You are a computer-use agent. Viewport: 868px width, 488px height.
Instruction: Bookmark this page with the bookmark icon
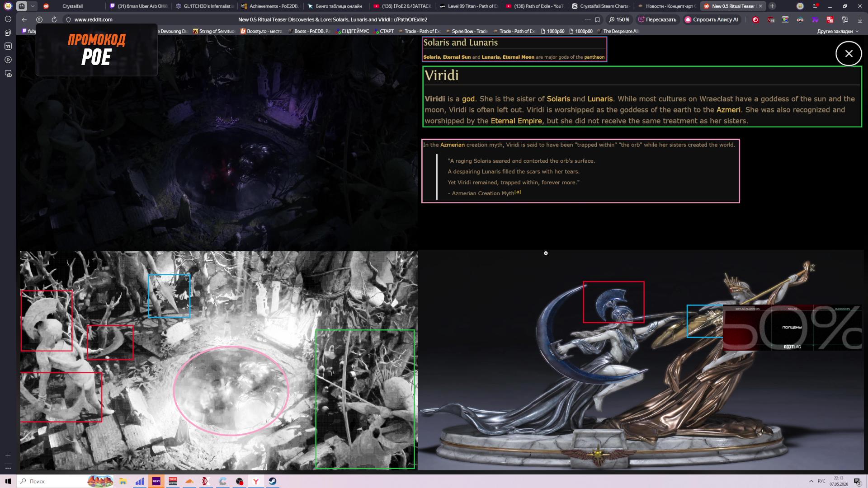pos(597,19)
